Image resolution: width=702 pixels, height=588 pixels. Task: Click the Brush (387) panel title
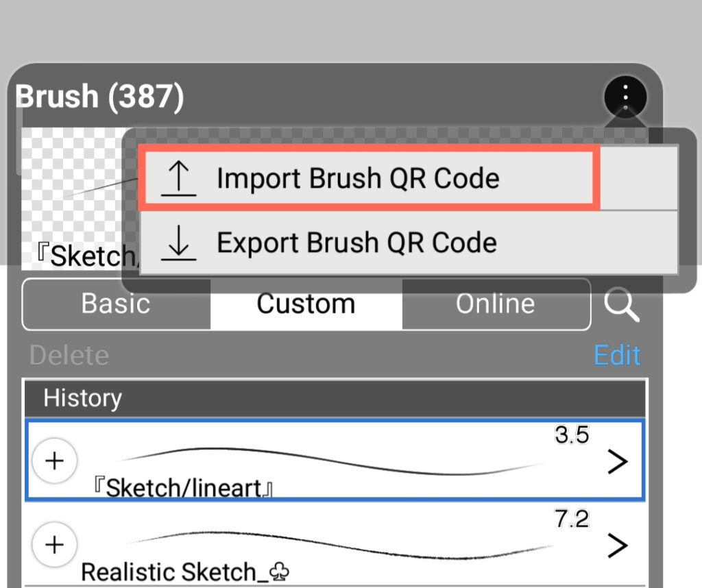click(100, 97)
